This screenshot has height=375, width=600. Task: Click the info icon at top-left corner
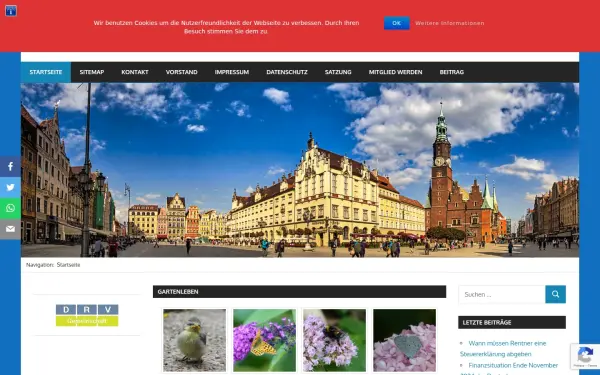click(11, 11)
